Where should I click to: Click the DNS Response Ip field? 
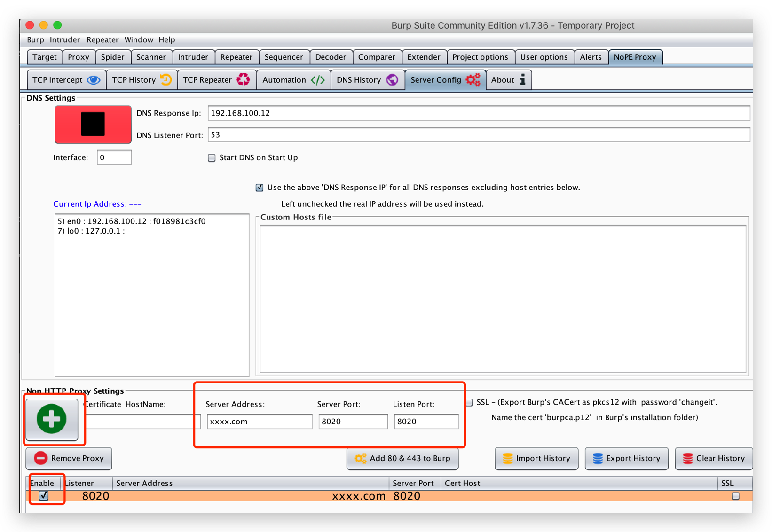pyautogui.click(x=479, y=113)
